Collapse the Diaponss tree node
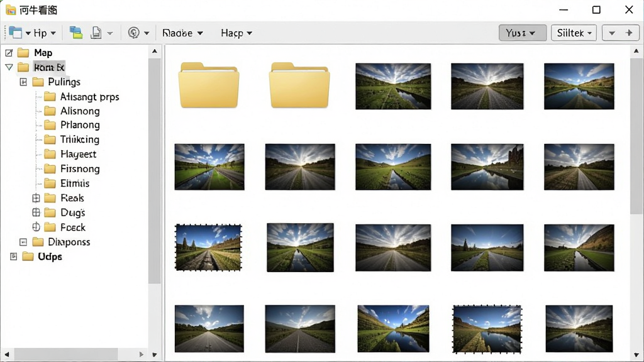This screenshot has height=362, width=644. coord(23,242)
